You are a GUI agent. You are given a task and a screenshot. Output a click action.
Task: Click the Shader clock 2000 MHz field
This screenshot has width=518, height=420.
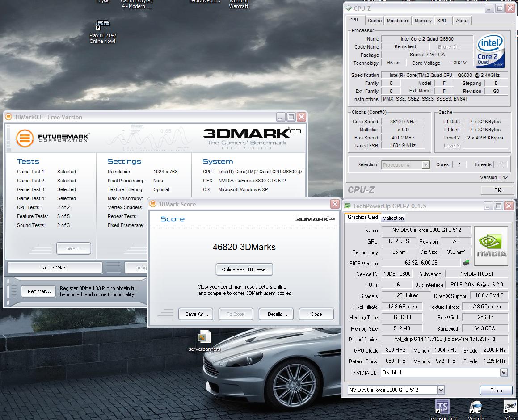(495, 350)
